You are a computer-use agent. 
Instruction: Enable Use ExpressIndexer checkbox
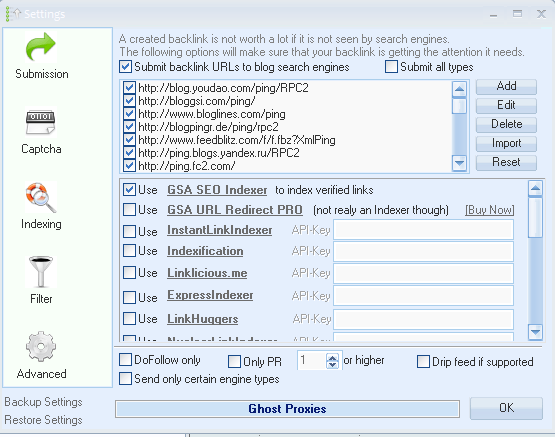point(129,298)
